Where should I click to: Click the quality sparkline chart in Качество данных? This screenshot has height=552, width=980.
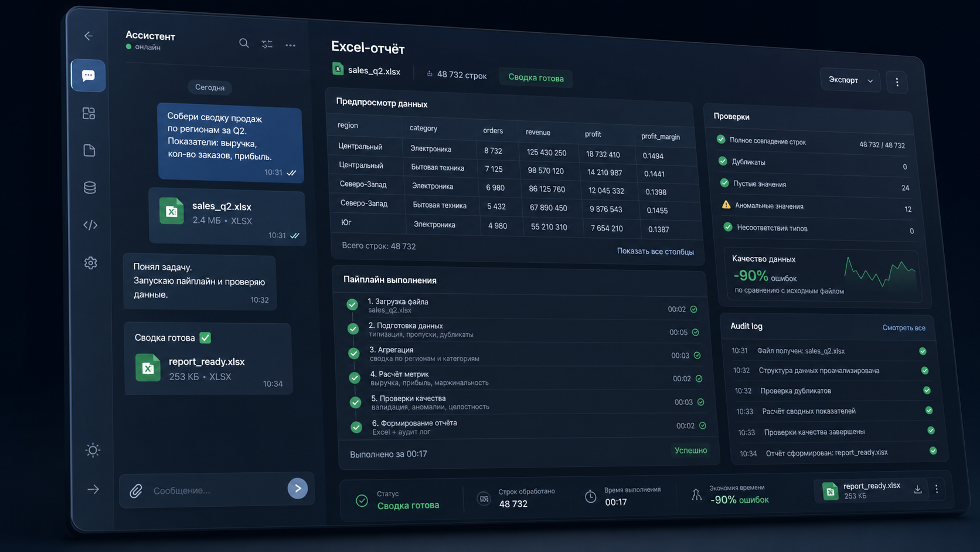879,271
